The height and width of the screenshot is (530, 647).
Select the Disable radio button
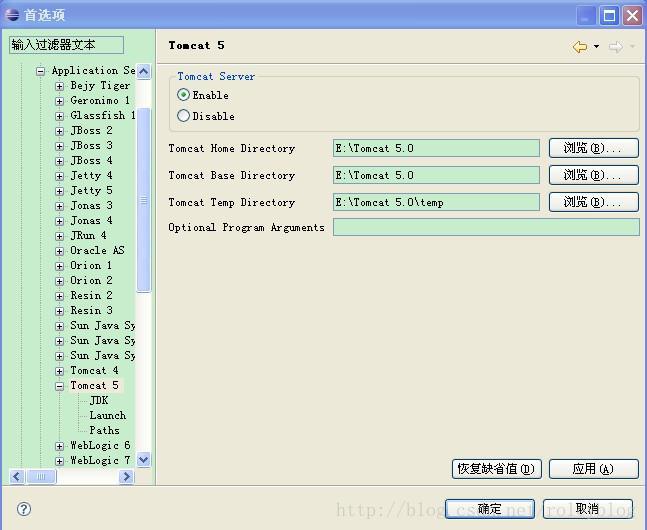[x=183, y=116]
